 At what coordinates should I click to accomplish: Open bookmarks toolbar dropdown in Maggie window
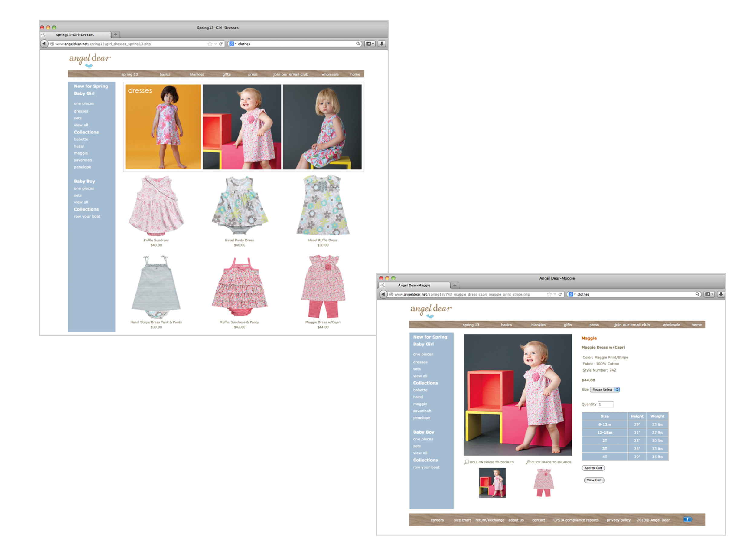(709, 294)
